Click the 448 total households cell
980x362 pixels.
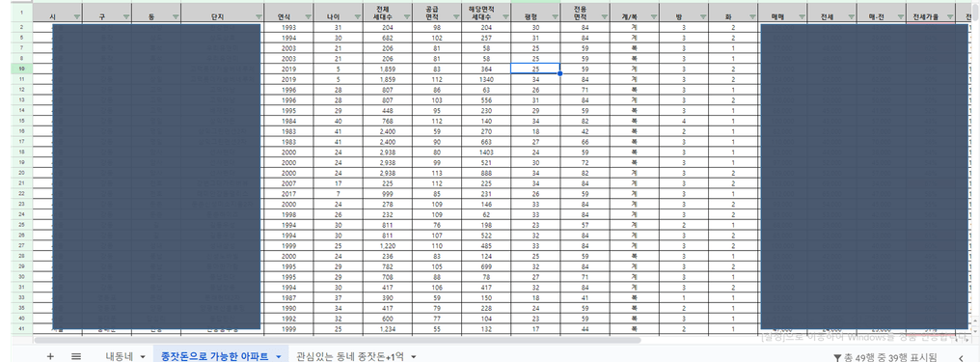(387, 110)
